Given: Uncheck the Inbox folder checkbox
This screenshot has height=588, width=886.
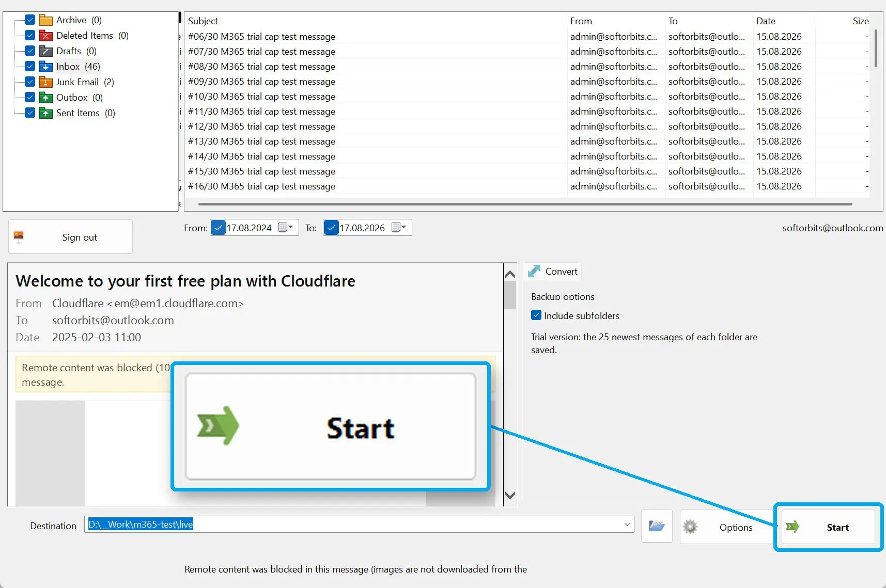Looking at the screenshot, I should click(30, 66).
